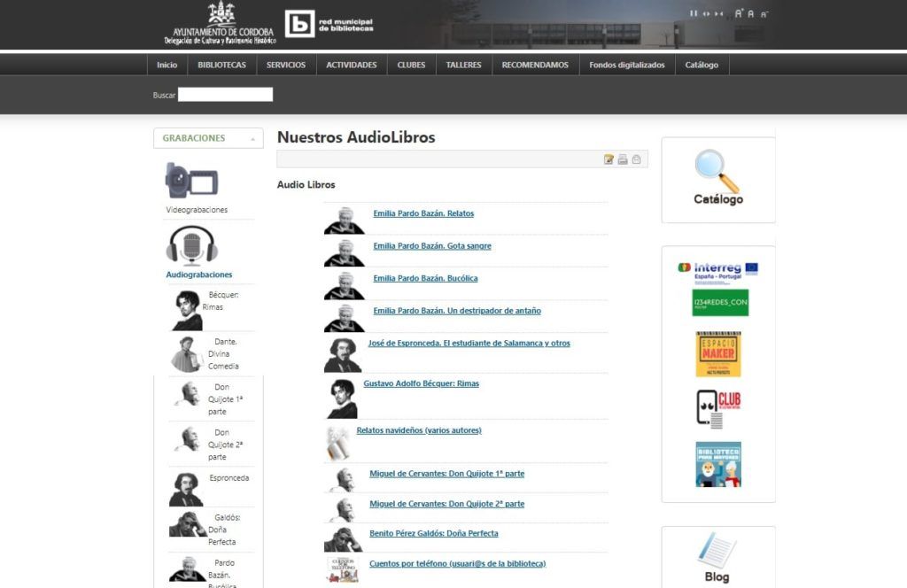Open Biblioteca para mayores banner
Image resolution: width=907 pixels, height=588 pixels.
coord(717,464)
